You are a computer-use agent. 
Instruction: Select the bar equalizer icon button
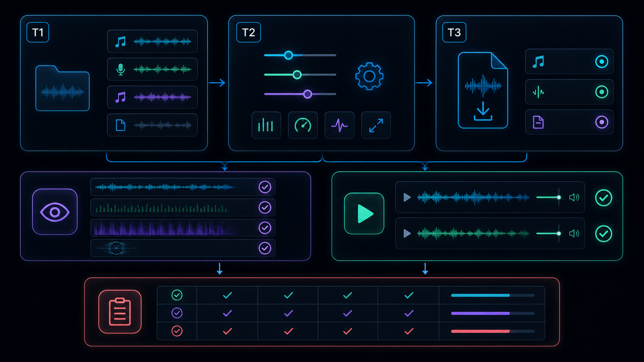click(266, 125)
